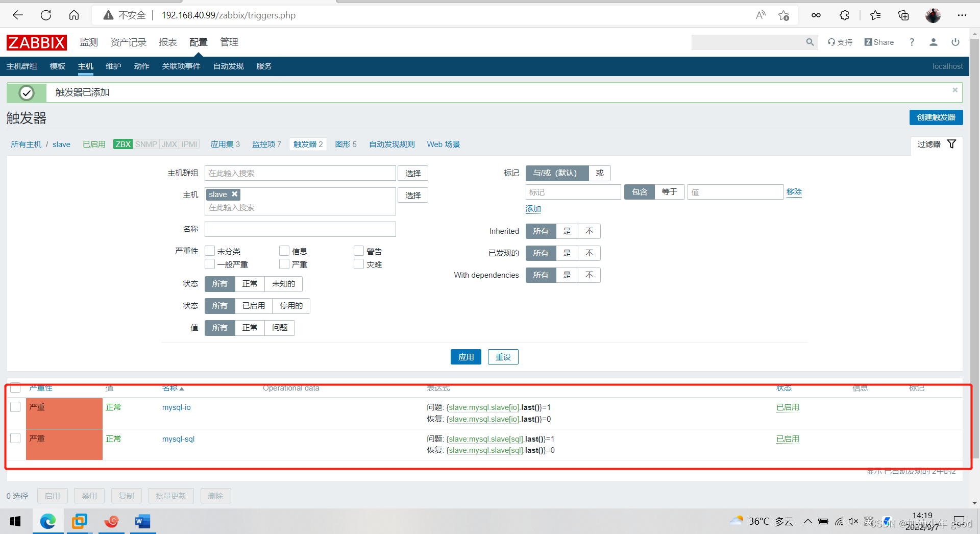This screenshot has width=980, height=534.
Task: Go to browser home icon
Action: tap(74, 15)
